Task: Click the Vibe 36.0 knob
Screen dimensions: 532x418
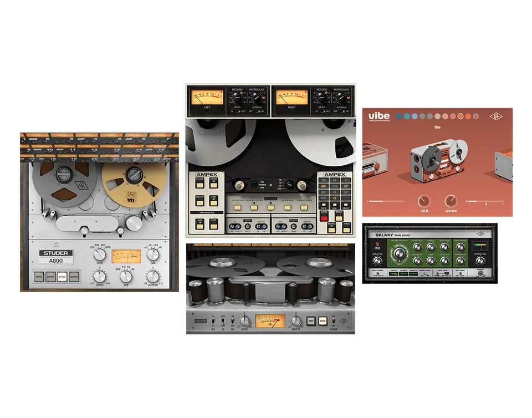Action: pos(424,201)
